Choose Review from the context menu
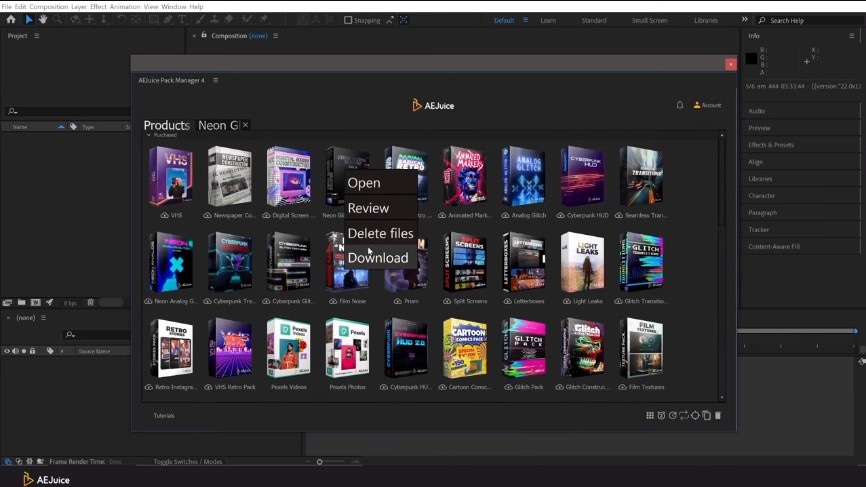 click(x=381, y=208)
